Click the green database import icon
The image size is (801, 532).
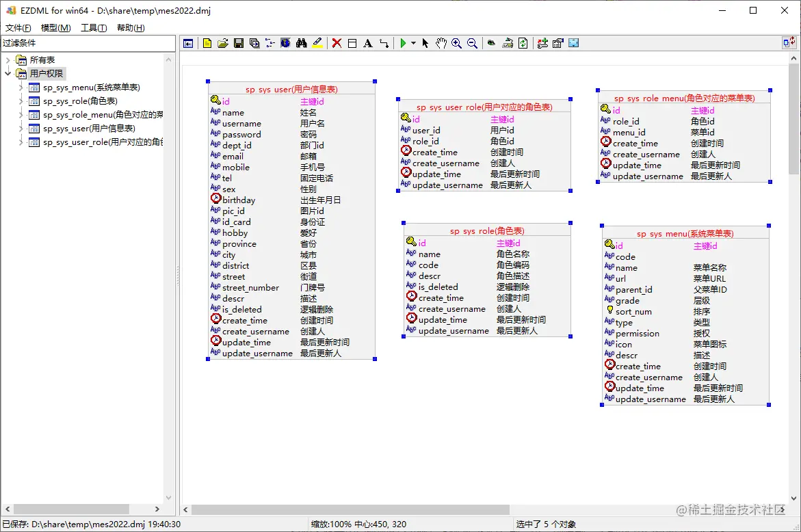point(491,43)
